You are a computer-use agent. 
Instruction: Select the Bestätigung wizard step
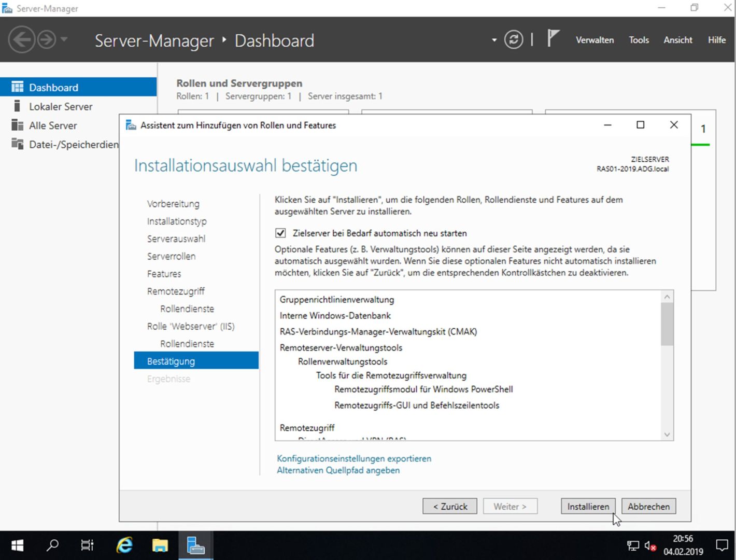click(196, 361)
